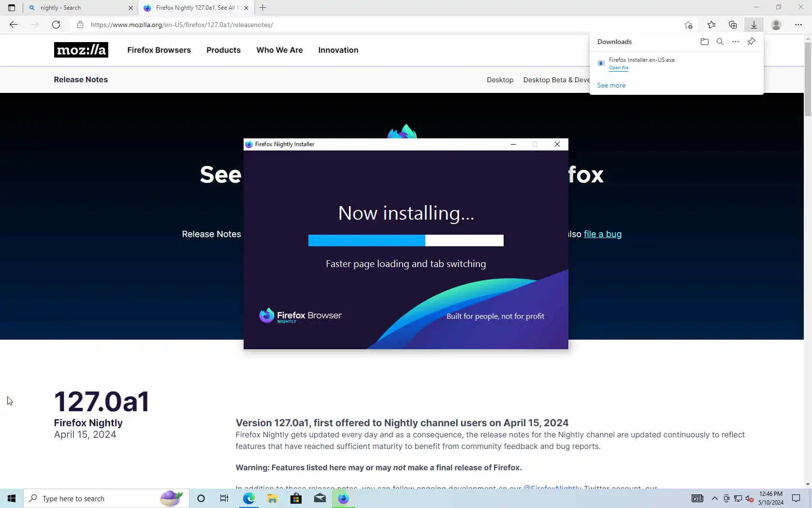Minimize the Firefox Nightly Installer window

tap(513, 144)
